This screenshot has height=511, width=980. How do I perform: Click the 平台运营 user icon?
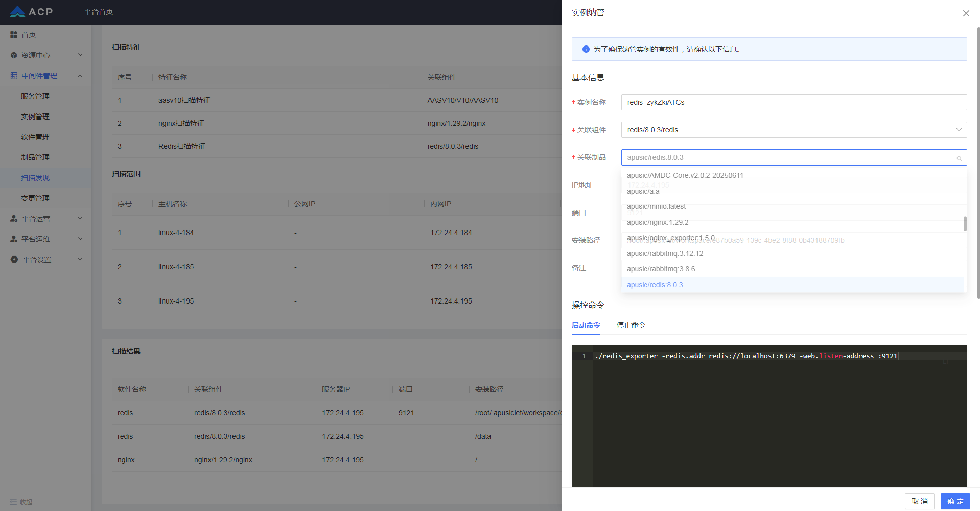(x=14, y=219)
